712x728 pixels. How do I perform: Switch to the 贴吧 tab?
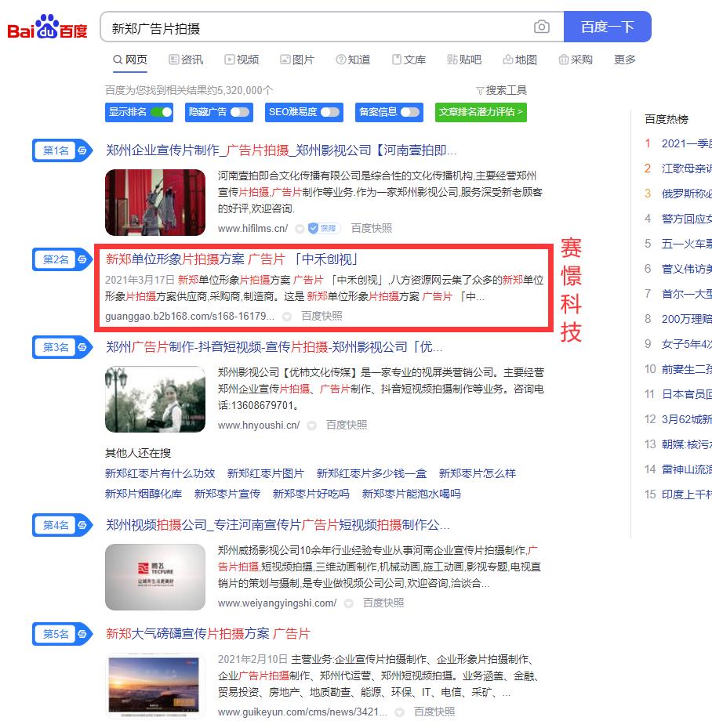click(x=464, y=60)
